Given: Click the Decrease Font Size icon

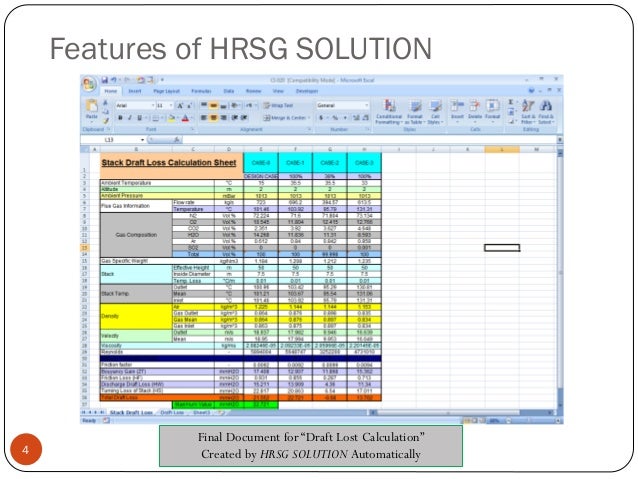Looking at the screenshot, I should [x=189, y=105].
